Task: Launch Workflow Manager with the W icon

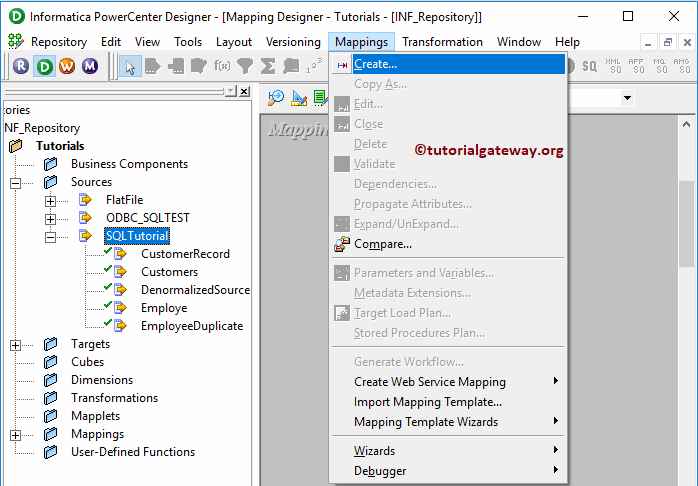Action: tap(67, 66)
